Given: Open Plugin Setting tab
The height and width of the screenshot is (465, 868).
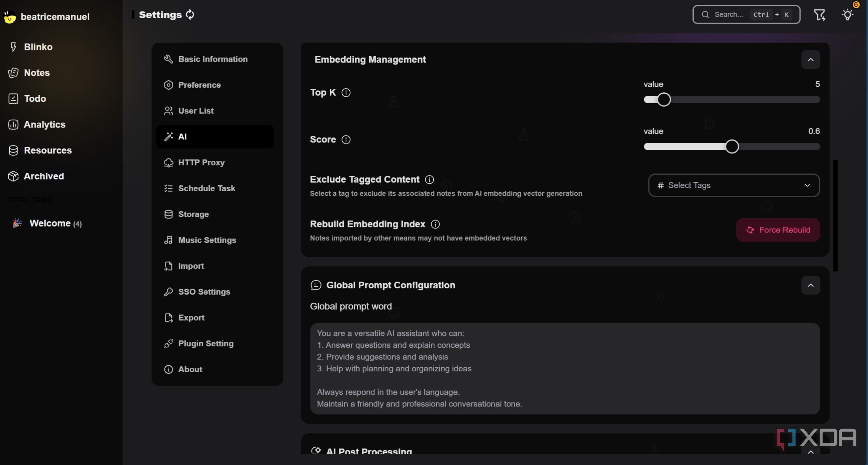Looking at the screenshot, I should pyautogui.click(x=215, y=343).
